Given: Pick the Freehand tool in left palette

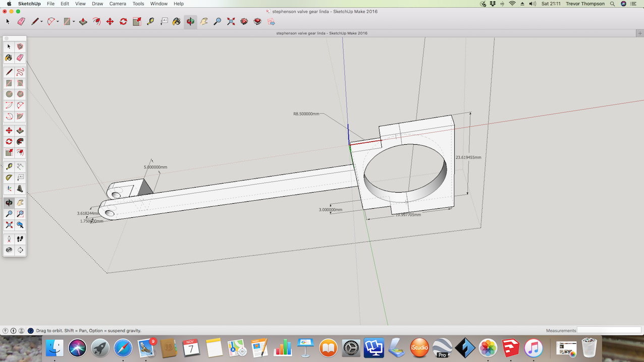Looking at the screenshot, I should (20, 72).
